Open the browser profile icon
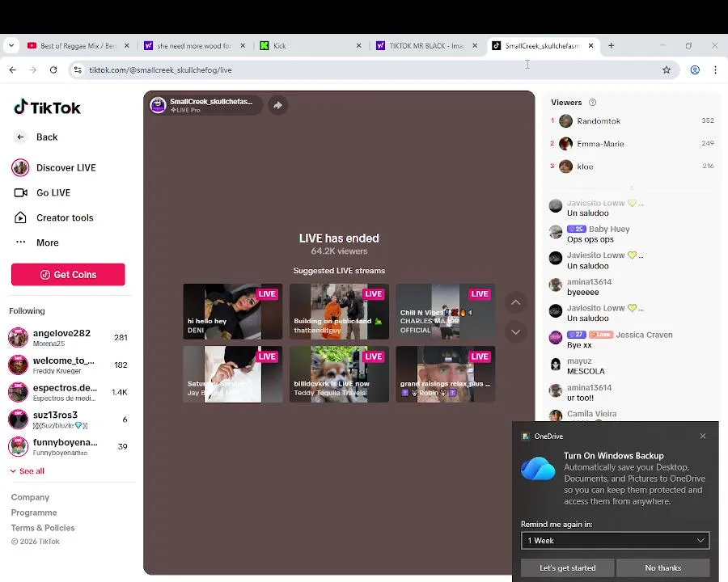 (695, 70)
